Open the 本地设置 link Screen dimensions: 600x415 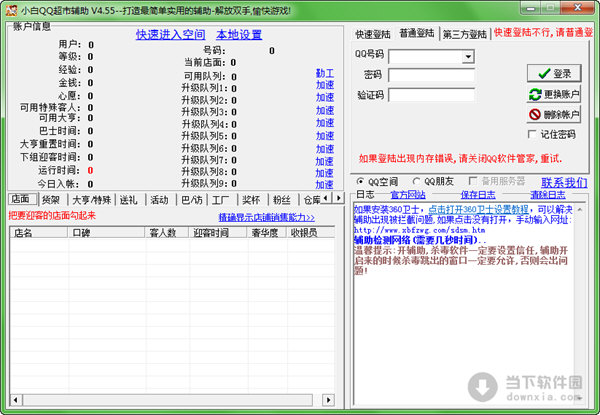pyautogui.click(x=239, y=34)
